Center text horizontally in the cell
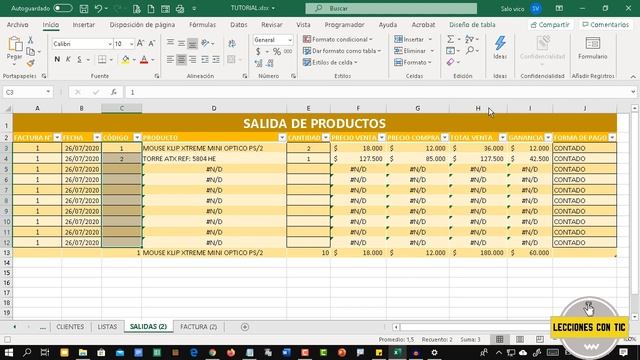The image size is (640, 360). 181,60
